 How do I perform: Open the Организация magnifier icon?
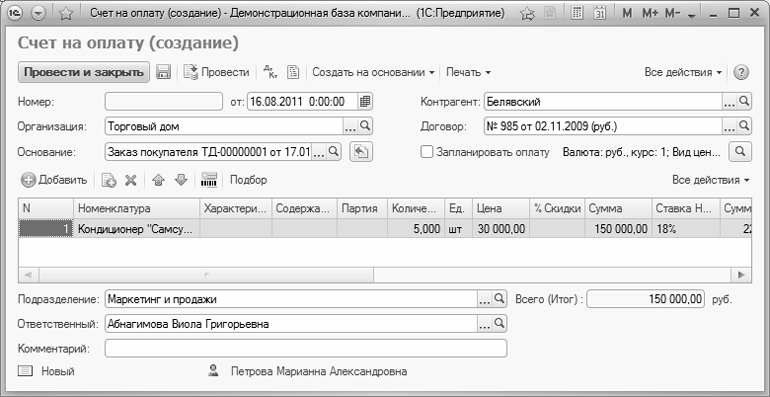pyautogui.click(x=365, y=126)
